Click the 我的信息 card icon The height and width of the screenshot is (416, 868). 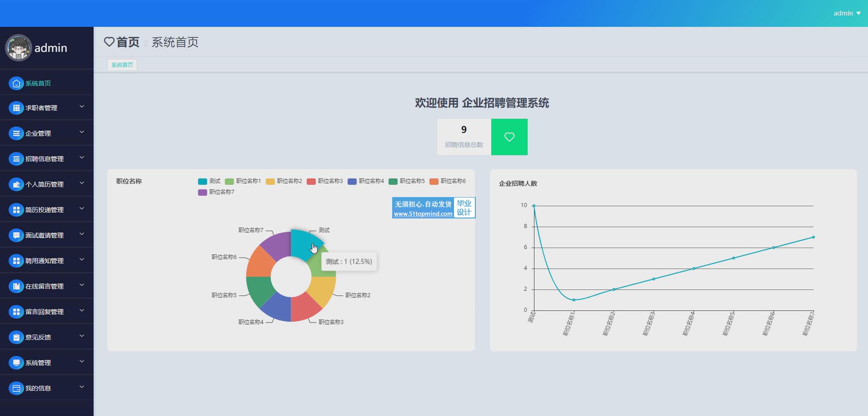coord(16,388)
